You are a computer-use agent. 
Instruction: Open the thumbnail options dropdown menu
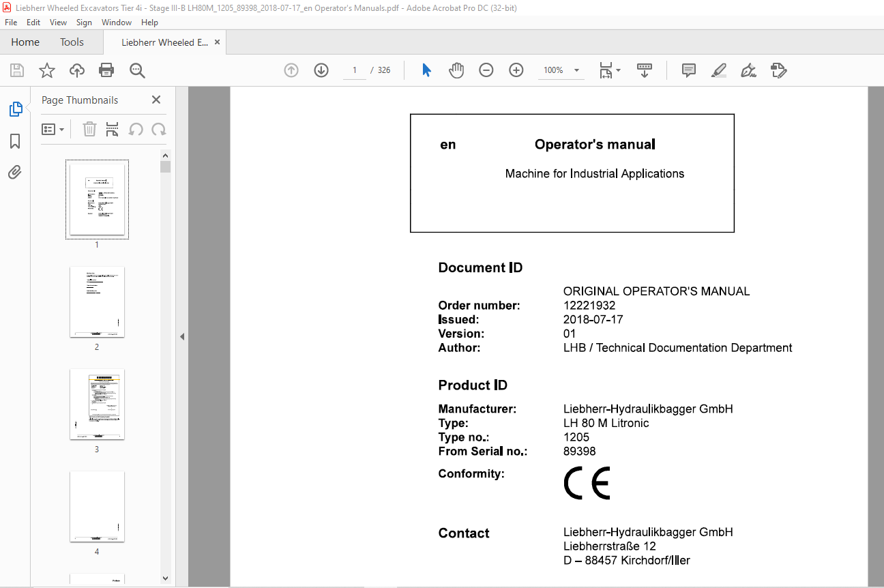[53, 129]
